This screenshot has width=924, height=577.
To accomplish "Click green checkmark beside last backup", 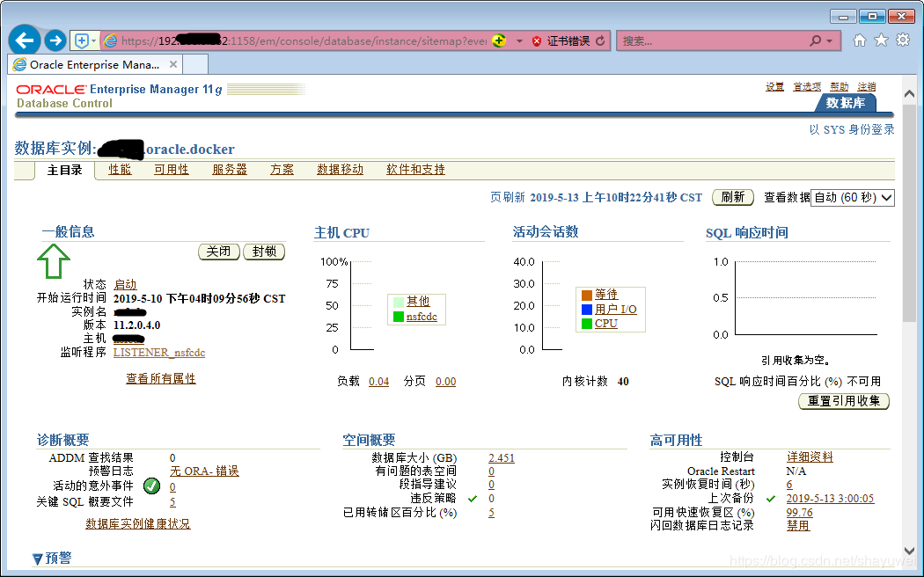I will click(771, 499).
